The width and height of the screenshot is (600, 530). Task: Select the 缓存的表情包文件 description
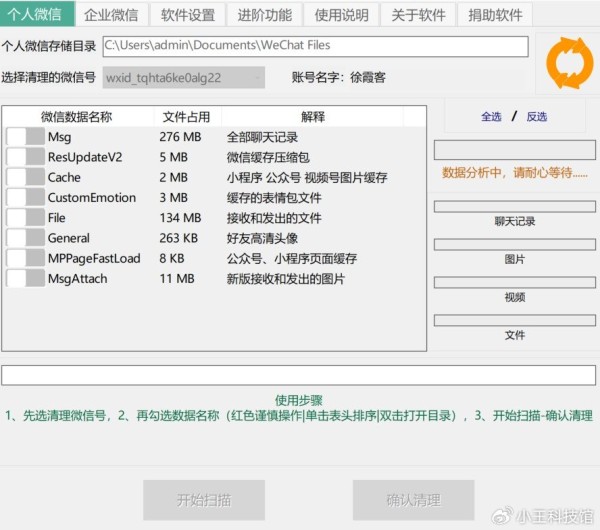pyautogui.click(x=274, y=198)
